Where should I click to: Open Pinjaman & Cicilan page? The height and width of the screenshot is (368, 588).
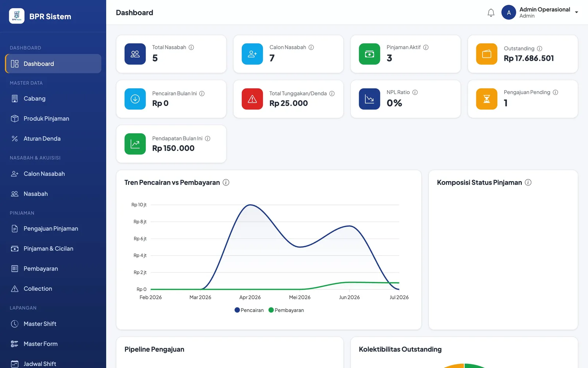pyautogui.click(x=53, y=249)
